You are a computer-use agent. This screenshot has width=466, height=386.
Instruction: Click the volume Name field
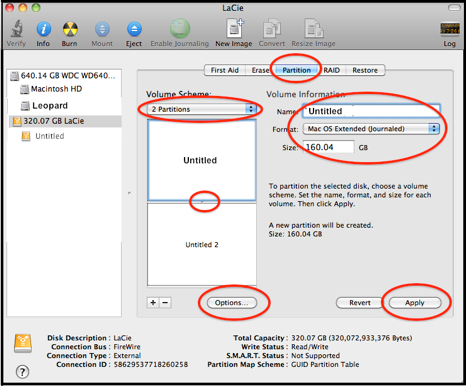point(371,111)
